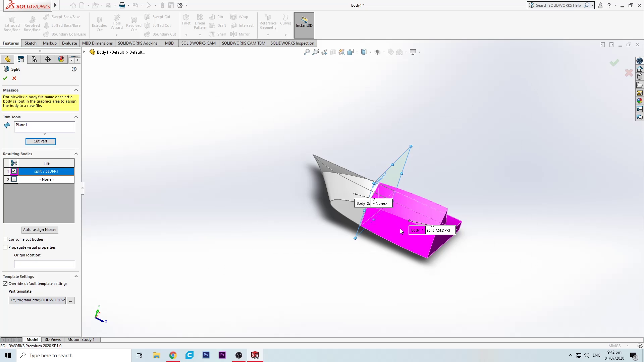
Task: Open Windows Start menu
Action: click(x=8, y=355)
